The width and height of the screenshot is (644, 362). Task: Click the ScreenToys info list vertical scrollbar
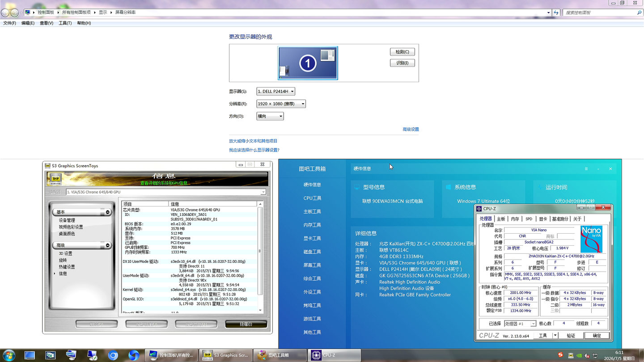[x=260, y=257]
